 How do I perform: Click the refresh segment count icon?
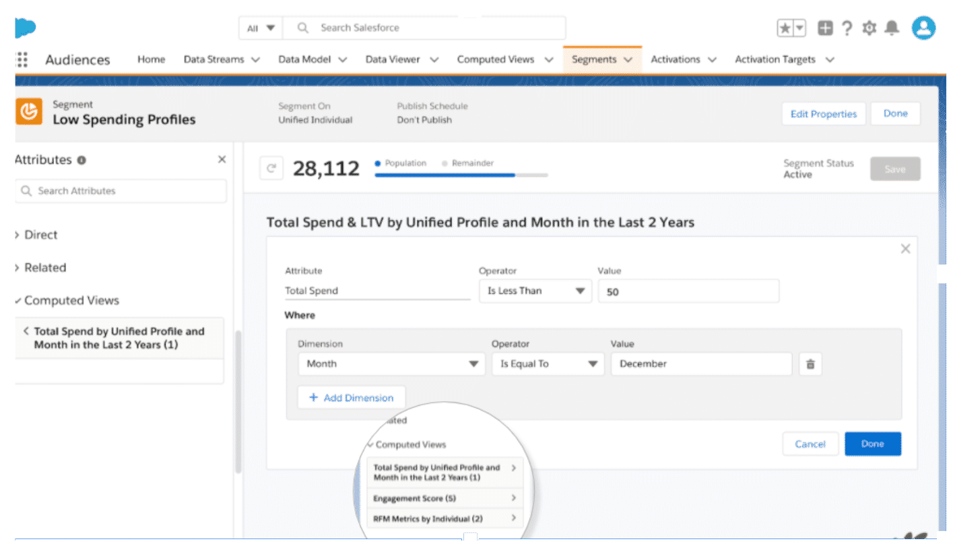pos(271,168)
